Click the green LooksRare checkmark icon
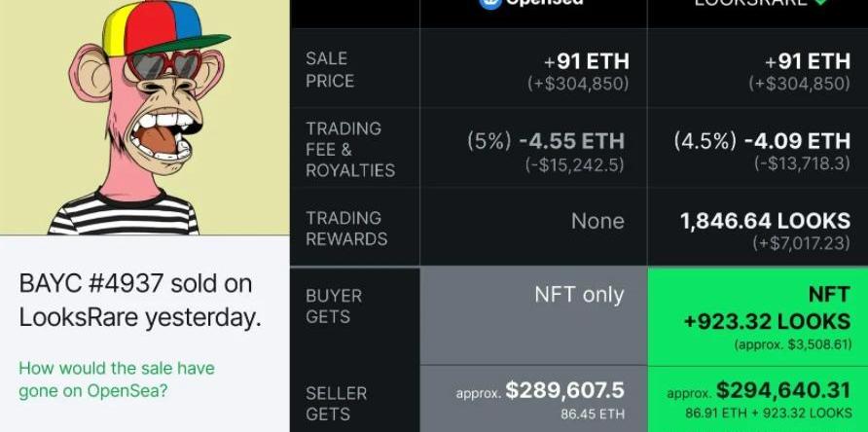 pos(820,3)
